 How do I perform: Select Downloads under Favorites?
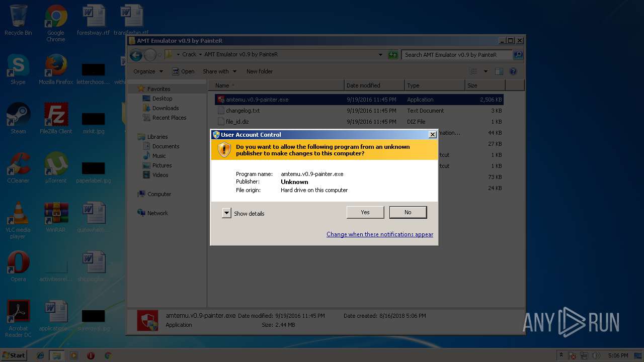pos(166,108)
